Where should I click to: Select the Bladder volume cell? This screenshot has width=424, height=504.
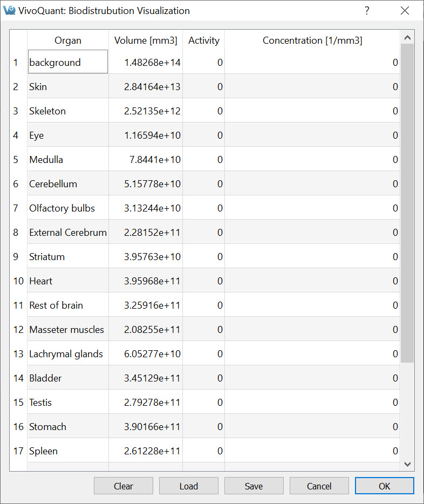(x=146, y=378)
